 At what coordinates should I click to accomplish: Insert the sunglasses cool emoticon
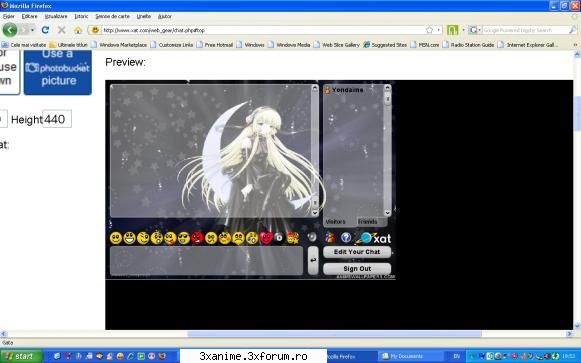point(184,238)
